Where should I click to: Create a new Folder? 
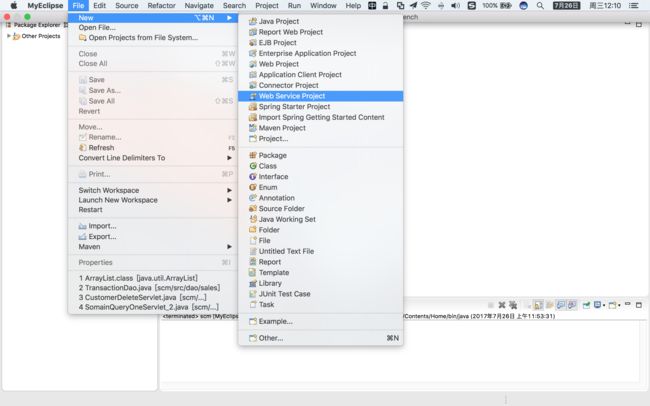320,230
